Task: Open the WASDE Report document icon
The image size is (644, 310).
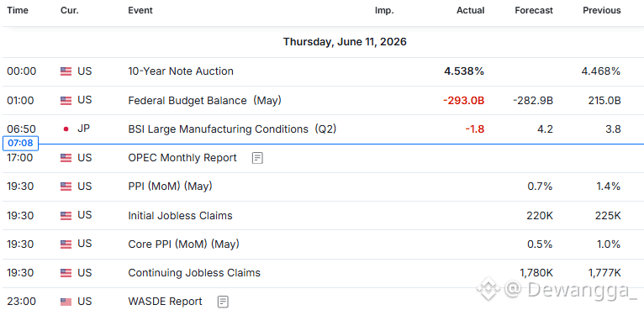Action: [223, 302]
